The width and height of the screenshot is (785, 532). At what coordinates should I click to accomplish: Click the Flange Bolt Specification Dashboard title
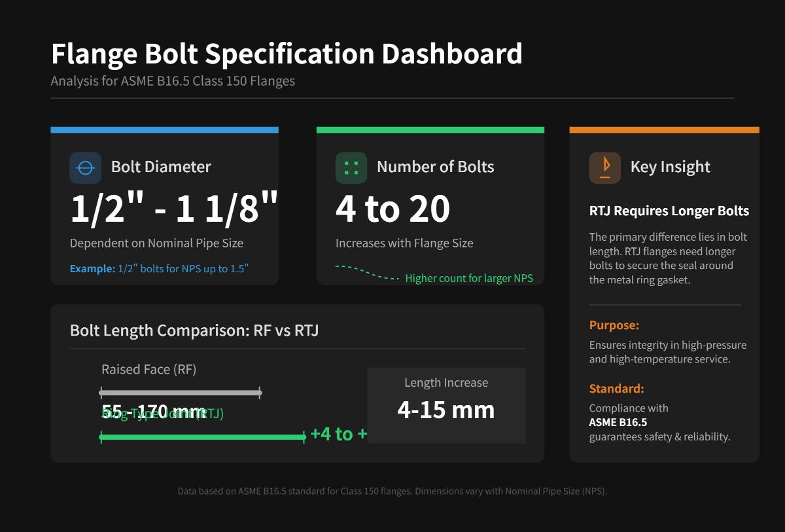click(x=287, y=54)
